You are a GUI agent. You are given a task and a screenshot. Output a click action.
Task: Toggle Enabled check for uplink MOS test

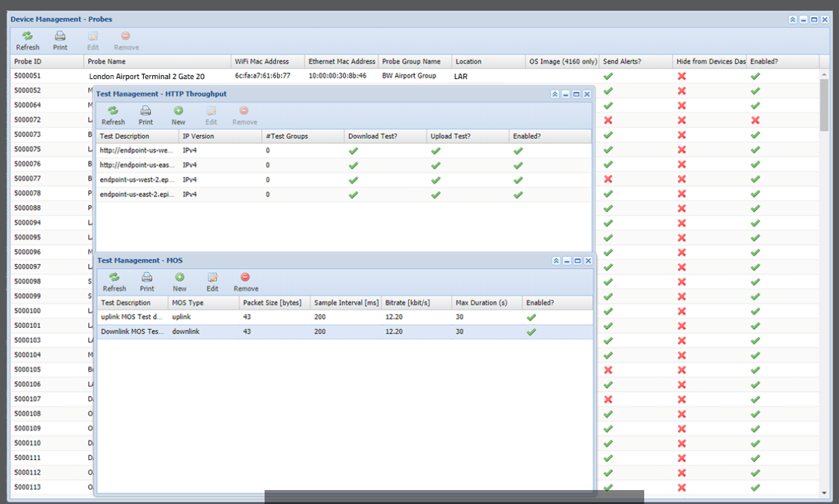pyautogui.click(x=531, y=317)
